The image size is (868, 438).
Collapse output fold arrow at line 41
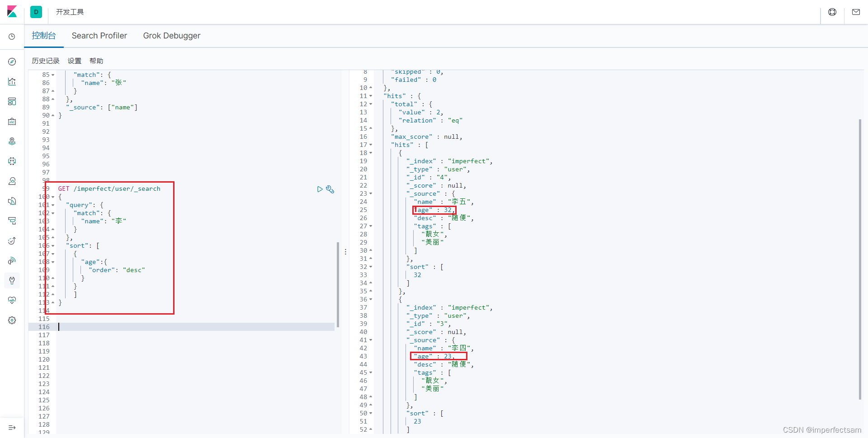371,340
